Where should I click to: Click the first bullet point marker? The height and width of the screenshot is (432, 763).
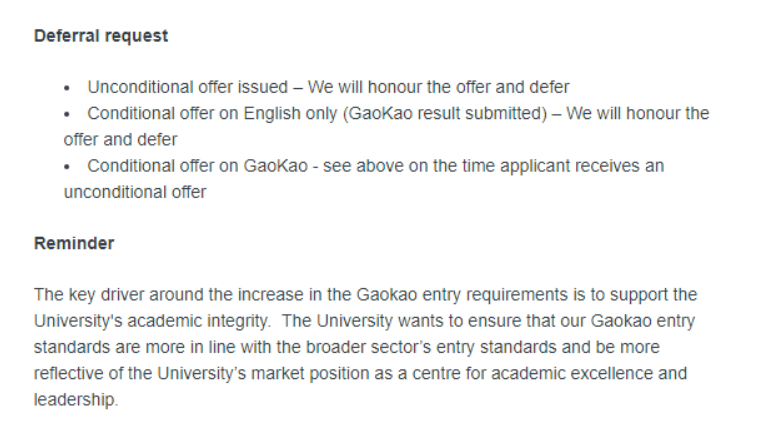pos(67,88)
